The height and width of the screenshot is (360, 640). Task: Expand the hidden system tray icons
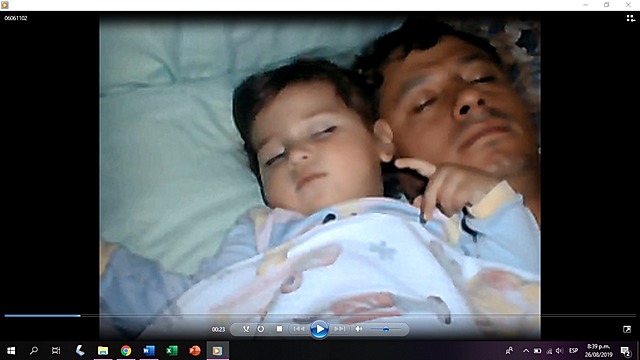click(x=526, y=351)
